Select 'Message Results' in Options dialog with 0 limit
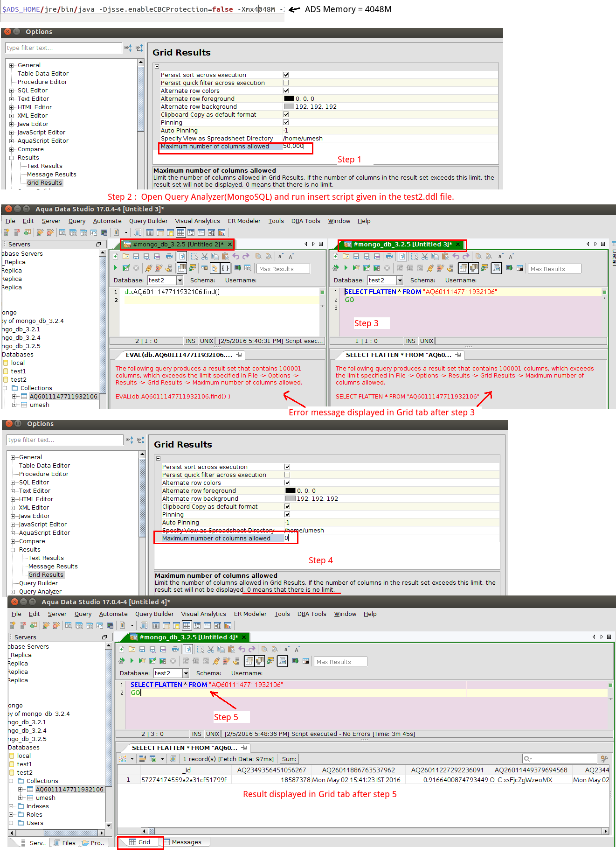The height and width of the screenshot is (861, 616). [53, 567]
